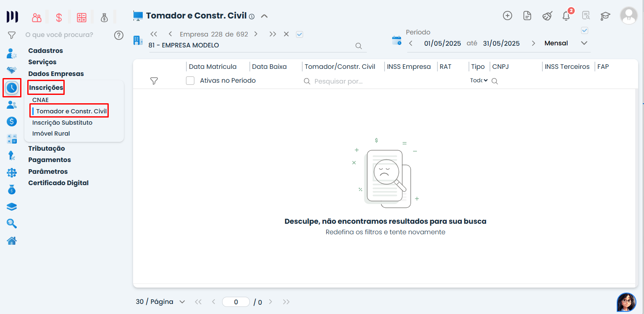This screenshot has height=314, width=644.
Task: Click the info icon beside the page title
Action: (x=252, y=16)
